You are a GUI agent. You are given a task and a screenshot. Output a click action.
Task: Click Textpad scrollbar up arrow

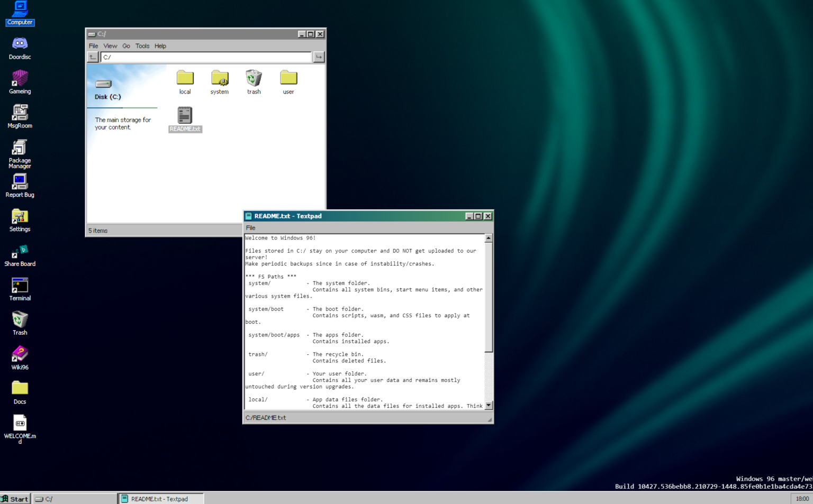pos(489,238)
